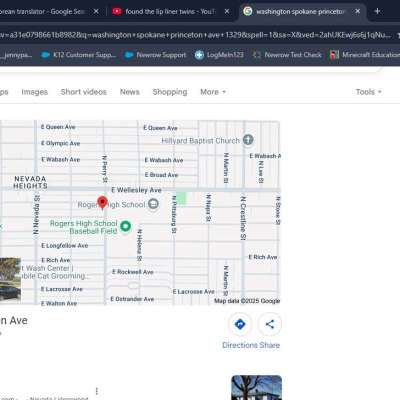This screenshot has height=400, width=400.
Task: Click the Map data ©2025 Google attribution
Action: click(247, 301)
